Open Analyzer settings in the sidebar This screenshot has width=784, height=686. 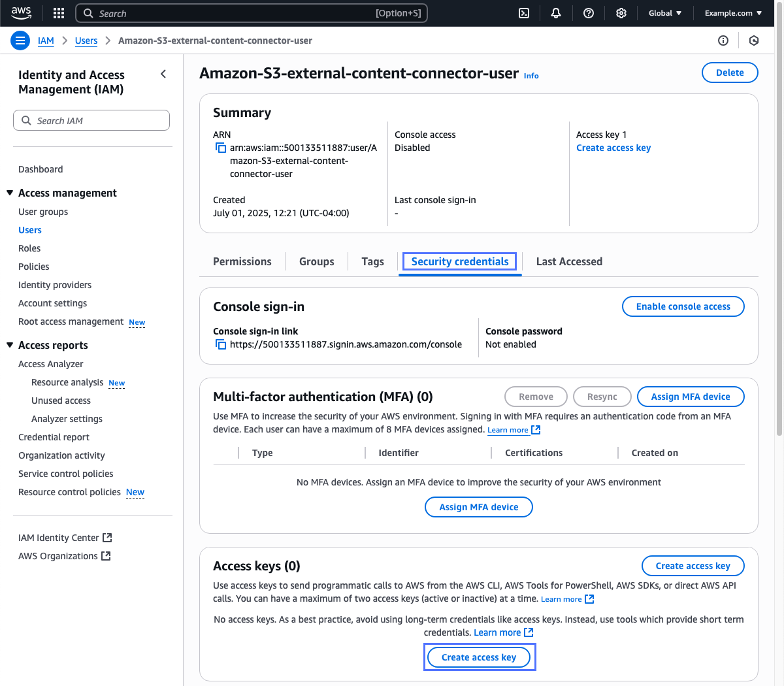pyautogui.click(x=67, y=419)
